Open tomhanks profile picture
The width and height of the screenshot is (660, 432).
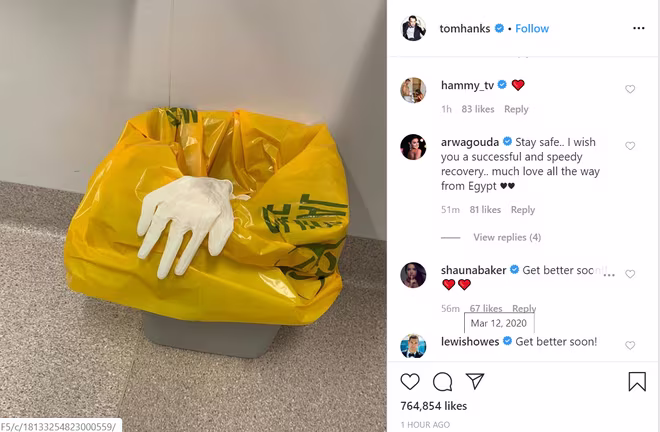point(413,28)
